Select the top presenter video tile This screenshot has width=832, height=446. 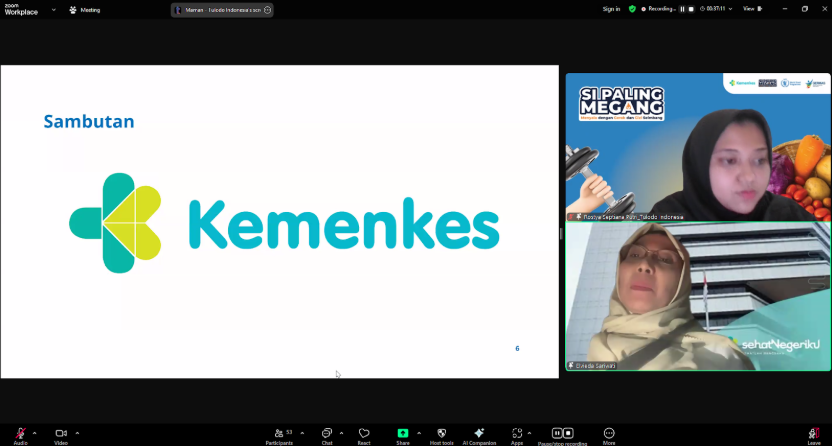point(698,147)
